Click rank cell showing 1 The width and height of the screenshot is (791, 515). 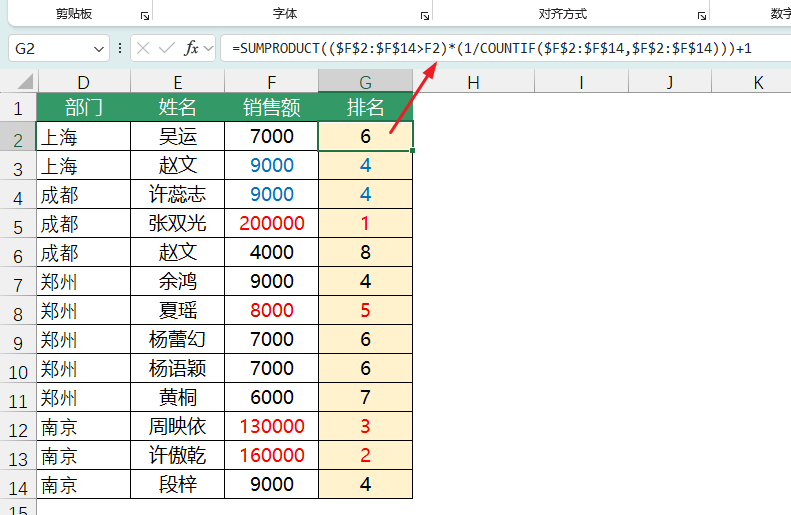[x=366, y=223]
